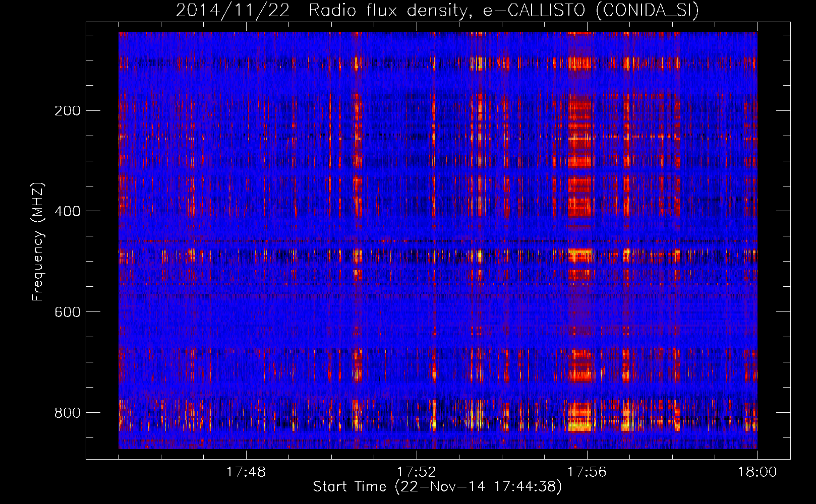The image size is (816, 504).
Task: Click the 17:56 time tick label
Action: coord(587,472)
